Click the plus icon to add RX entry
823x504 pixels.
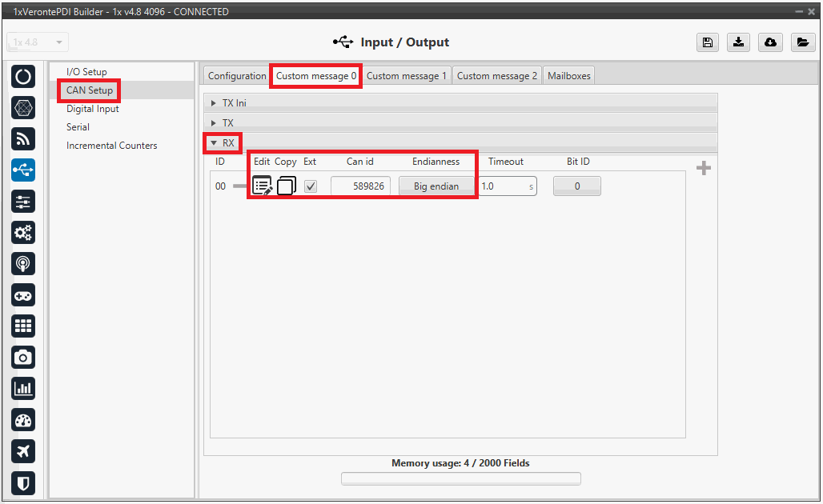pos(704,168)
